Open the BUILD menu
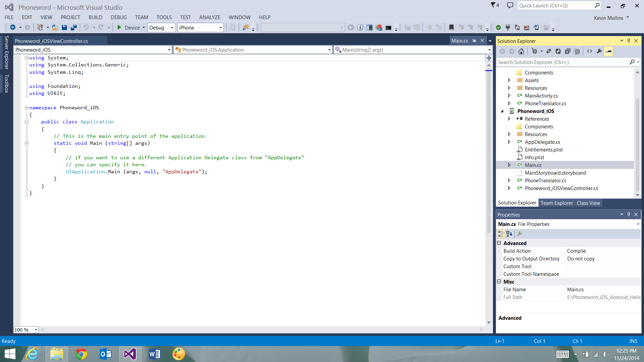The width and height of the screenshot is (644, 362). 95,17
